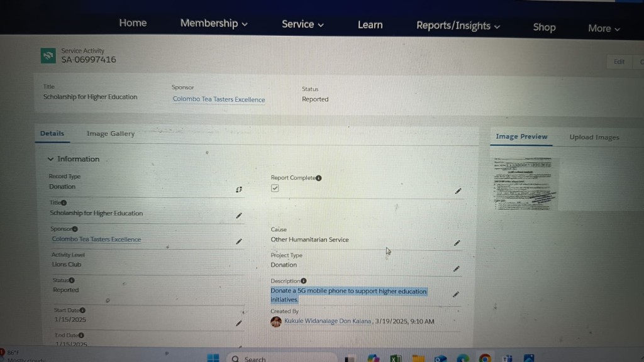Click info icon beside Status label
This screenshot has width=644, height=362.
click(x=72, y=280)
